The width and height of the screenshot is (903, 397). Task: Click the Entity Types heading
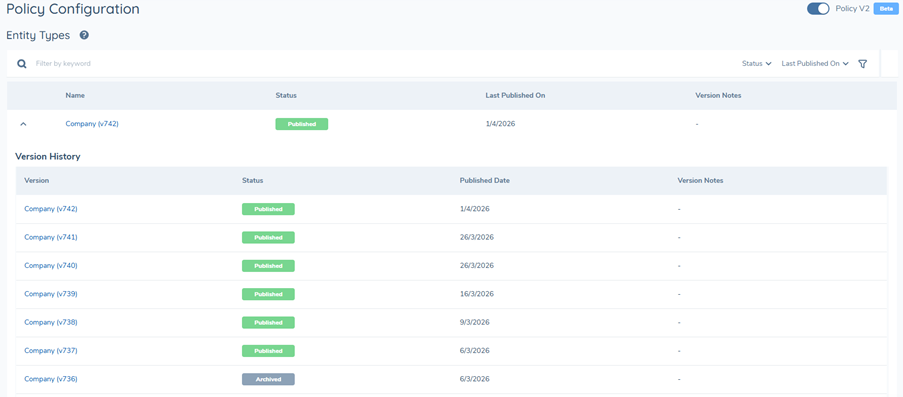click(38, 35)
